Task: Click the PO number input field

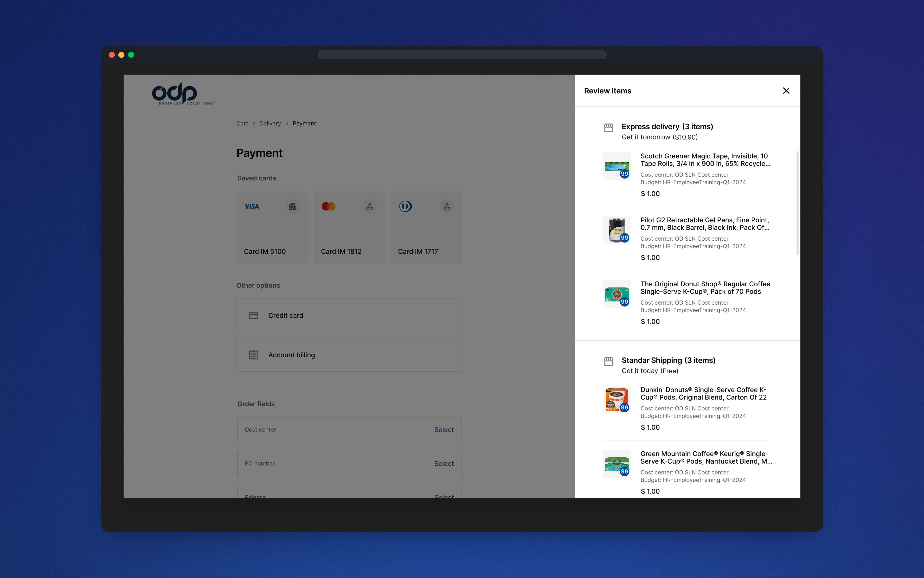Action: tap(349, 464)
